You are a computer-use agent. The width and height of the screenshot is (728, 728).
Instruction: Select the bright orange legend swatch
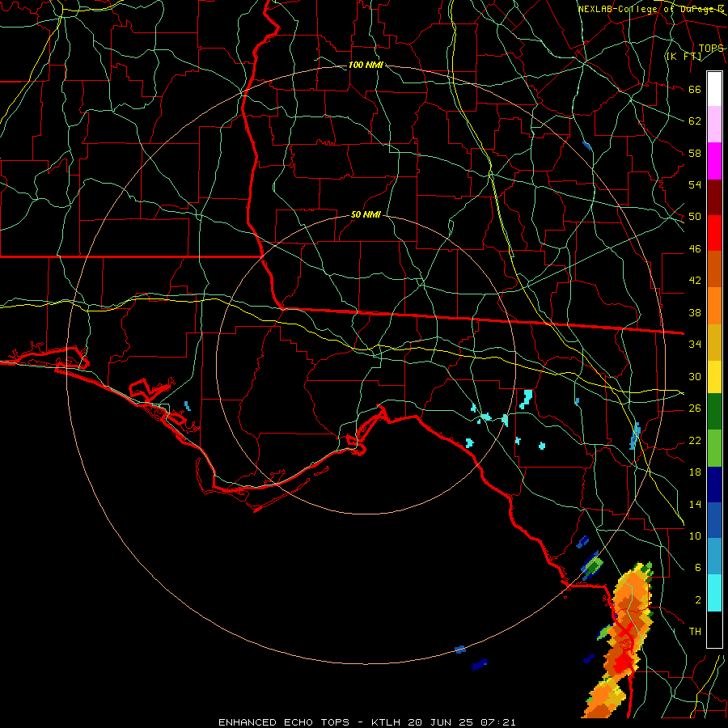[714, 306]
